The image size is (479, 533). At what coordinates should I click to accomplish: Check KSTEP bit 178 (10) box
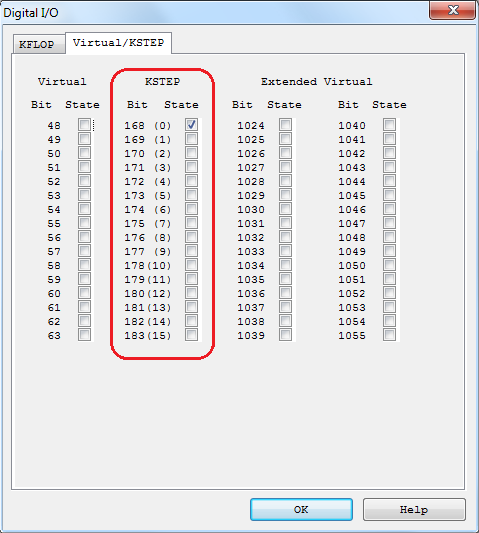[x=191, y=265]
